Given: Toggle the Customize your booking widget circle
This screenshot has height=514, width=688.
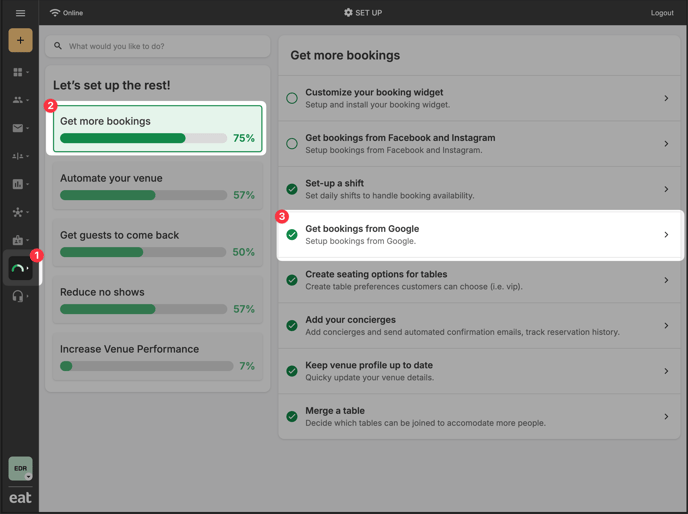Looking at the screenshot, I should [292, 98].
